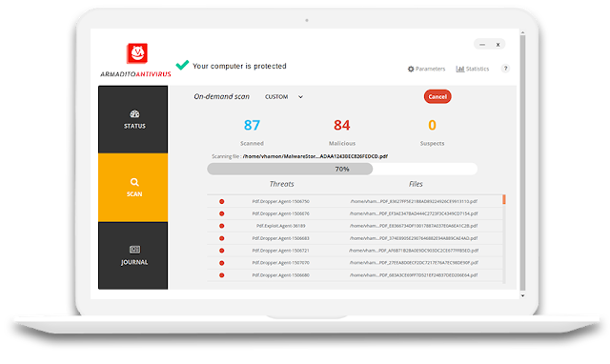This screenshot has height=364, width=610.
Task: Switch to the JOURNAL tab label
Action: 134,262
